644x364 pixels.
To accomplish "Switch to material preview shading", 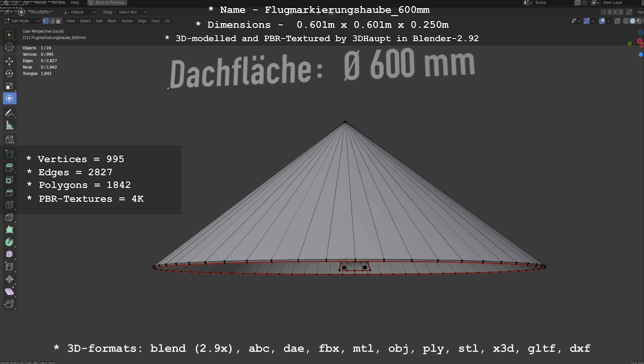I will [x=639, y=21].
